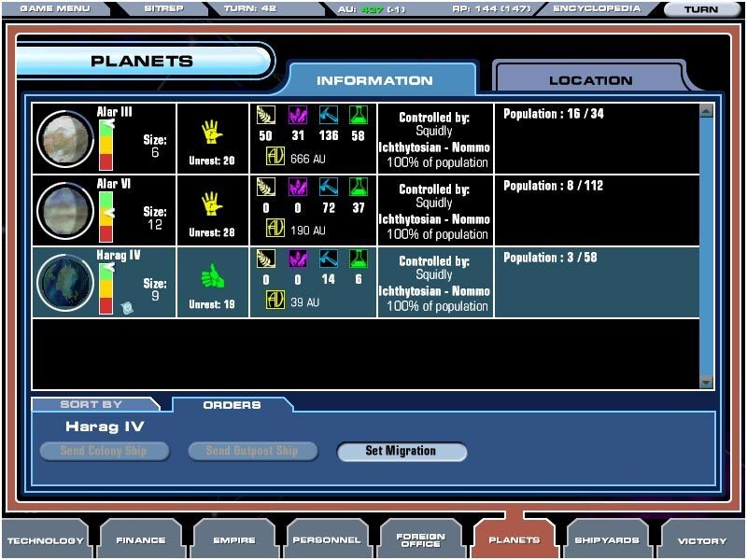Click the Alar VI habitability color bar
Viewport: 747px width, 560px height.
[x=106, y=215]
